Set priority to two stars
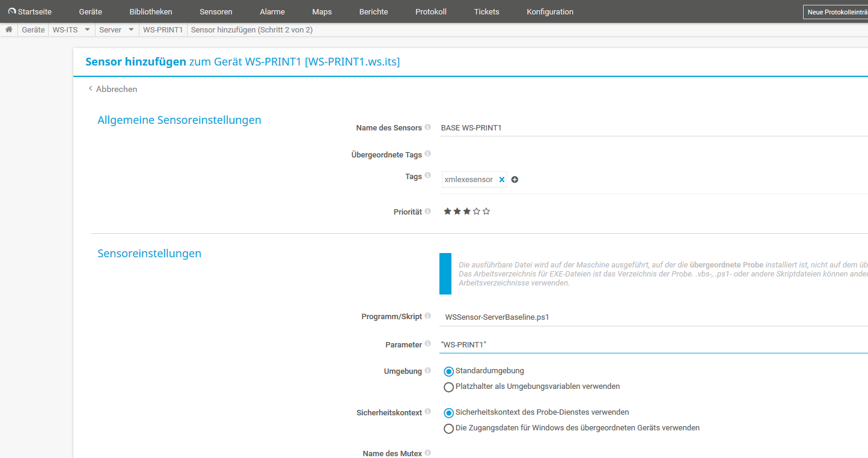This screenshot has width=868, height=458. [x=457, y=211]
